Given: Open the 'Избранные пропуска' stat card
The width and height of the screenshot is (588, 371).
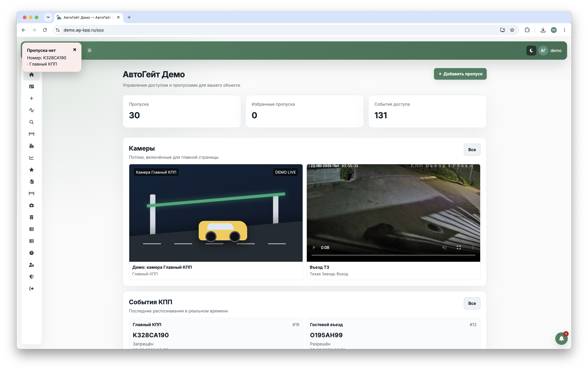Looking at the screenshot, I should coord(305,111).
